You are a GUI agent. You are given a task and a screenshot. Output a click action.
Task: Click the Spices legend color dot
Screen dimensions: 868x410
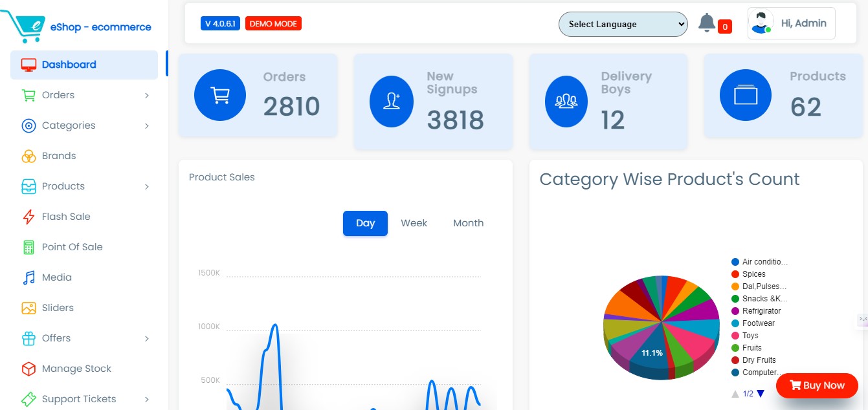coord(736,274)
